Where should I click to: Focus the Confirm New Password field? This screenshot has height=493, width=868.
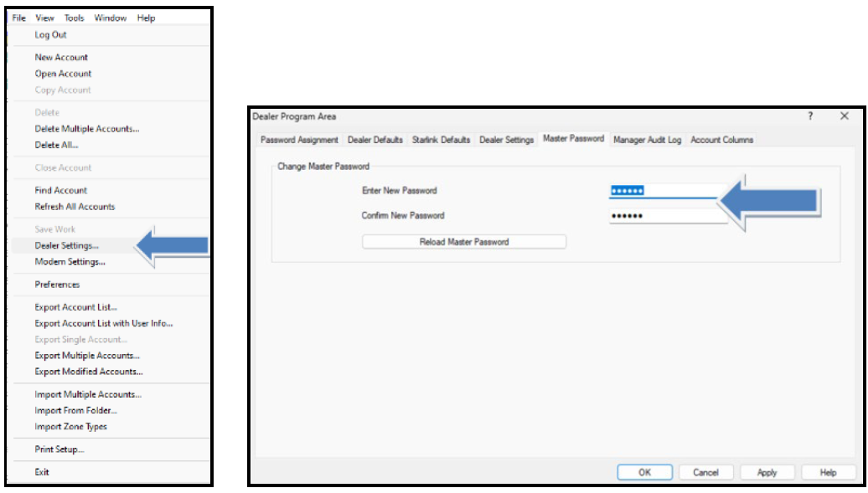coord(666,216)
